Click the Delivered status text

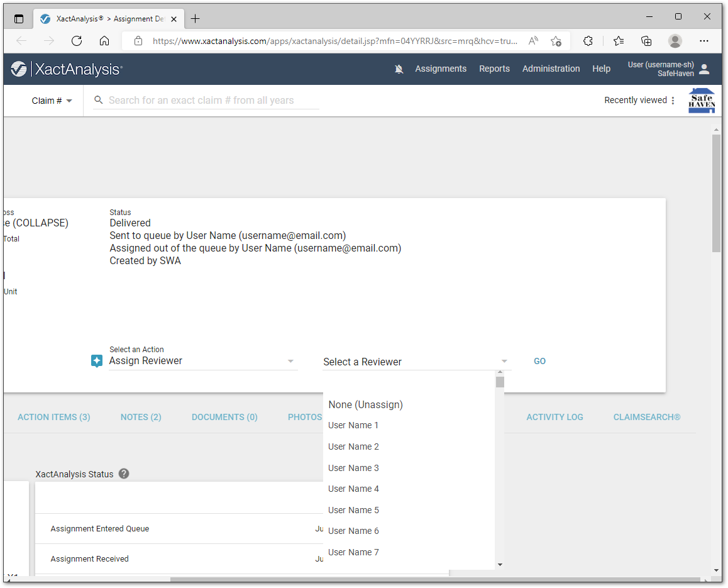[x=130, y=223]
